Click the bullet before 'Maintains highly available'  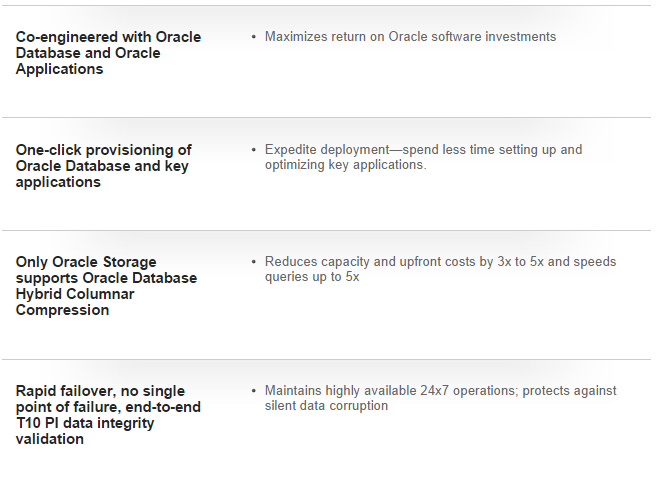pyautogui.click(x=253, y=391)
